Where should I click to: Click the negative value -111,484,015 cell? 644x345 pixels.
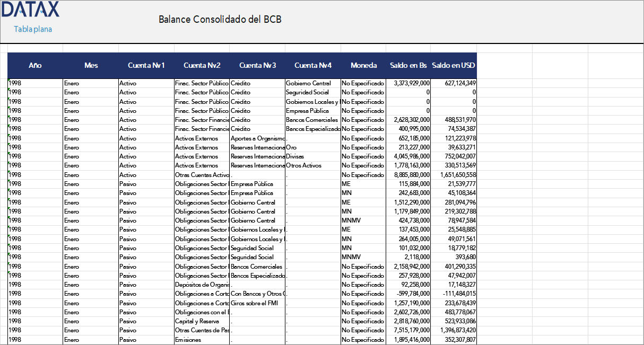455,294
